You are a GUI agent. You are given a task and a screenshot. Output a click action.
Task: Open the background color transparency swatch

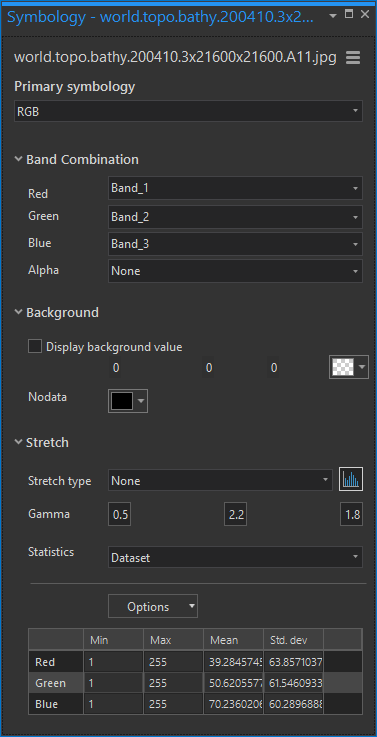349,367
